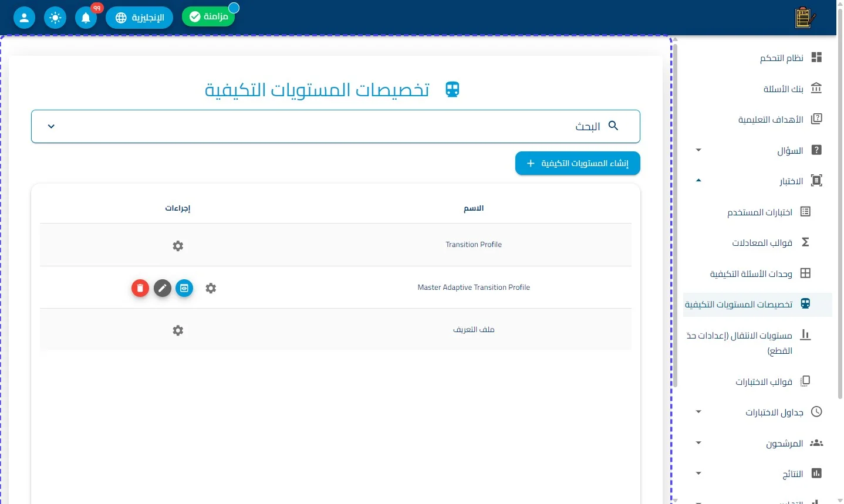Open اختبارات المستخدم submenu item
The height and width of the screenshot is (504, 844).
point(757,212)
